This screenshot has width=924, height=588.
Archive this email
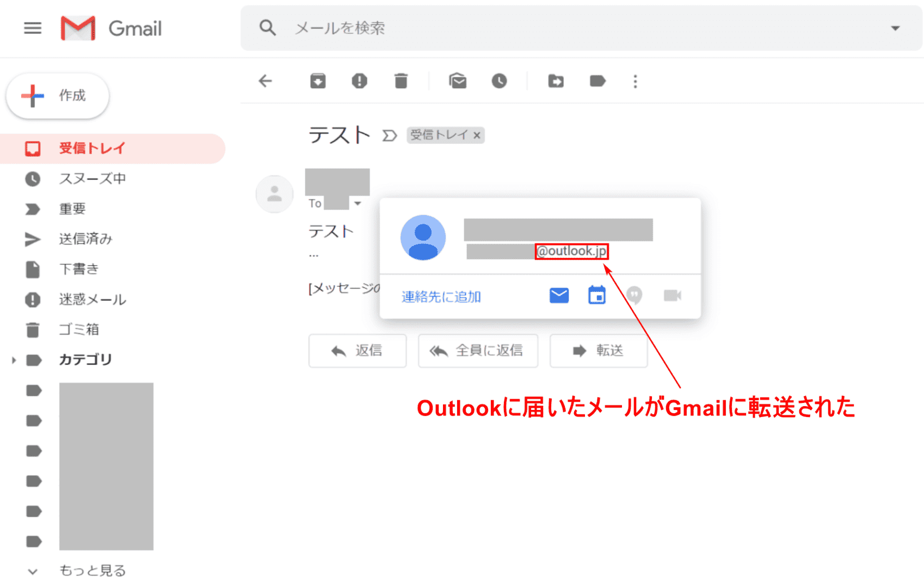coord(318,81)
